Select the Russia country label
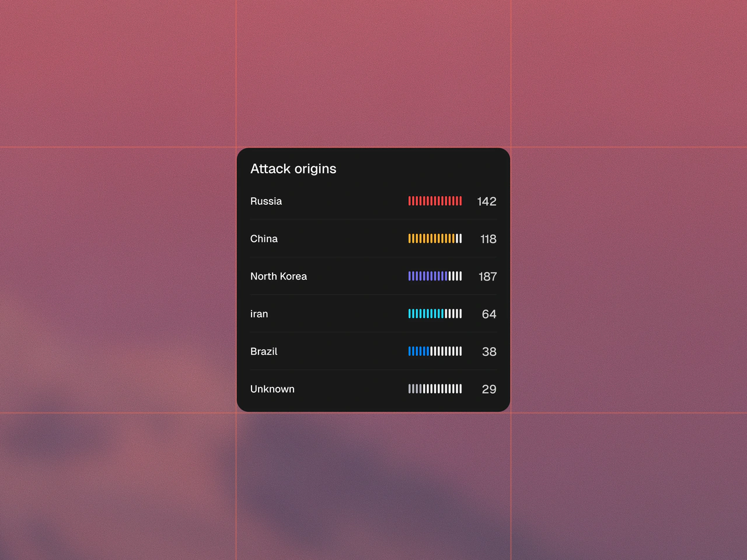747x560 pixels. click(x=266, y=201)
